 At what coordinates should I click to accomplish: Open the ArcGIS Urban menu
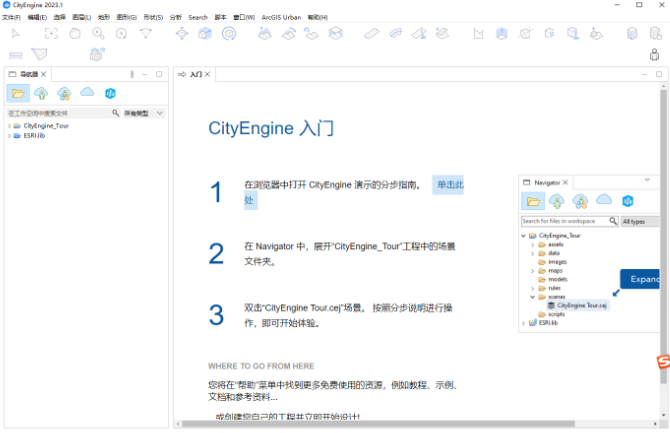280,17
